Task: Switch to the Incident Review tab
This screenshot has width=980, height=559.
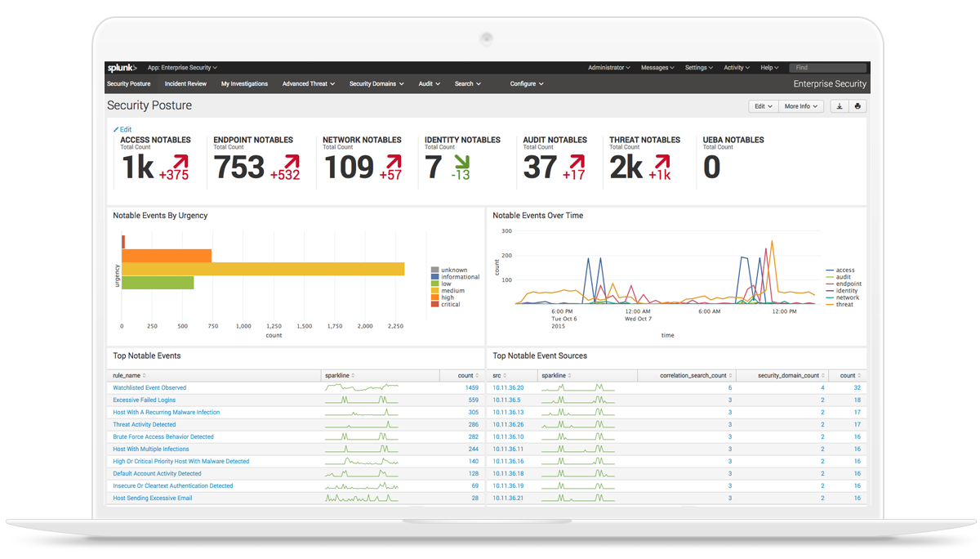Action: pos(186,83)
